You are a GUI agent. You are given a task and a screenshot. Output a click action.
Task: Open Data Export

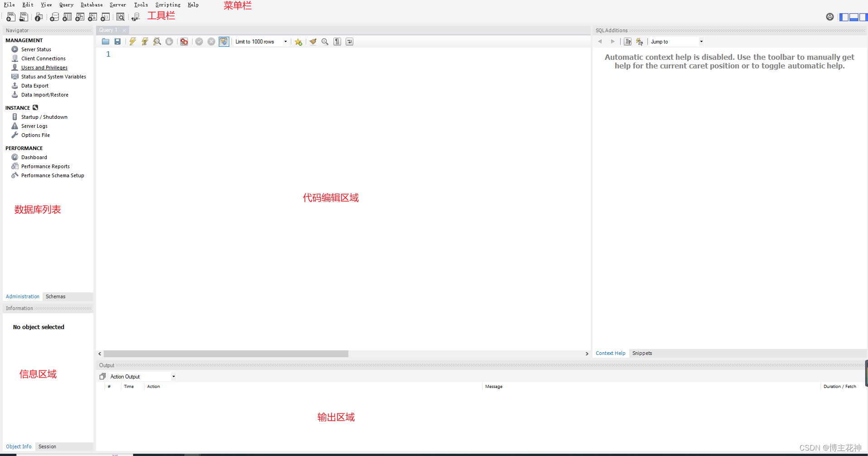pyautogui.click(x=35, y=86)
